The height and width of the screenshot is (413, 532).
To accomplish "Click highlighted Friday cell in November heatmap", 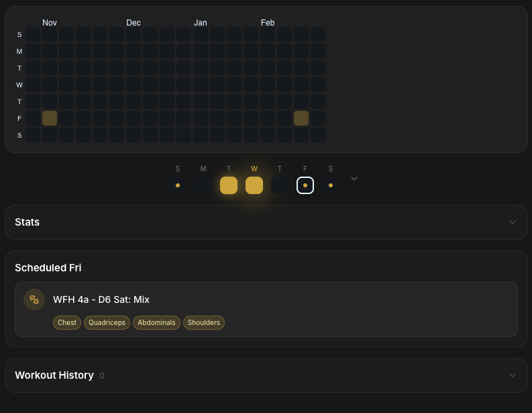I will coord(50,118).
